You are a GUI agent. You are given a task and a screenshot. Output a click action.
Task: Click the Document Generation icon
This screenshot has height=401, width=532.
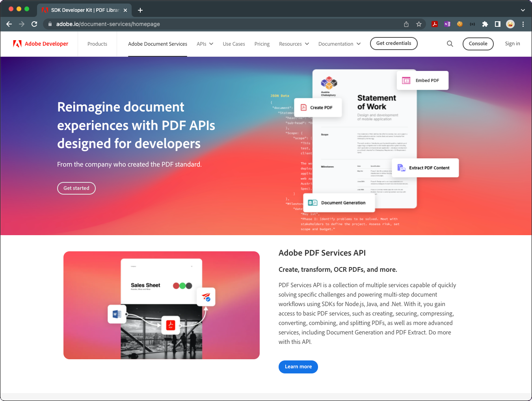coord(313,202)
